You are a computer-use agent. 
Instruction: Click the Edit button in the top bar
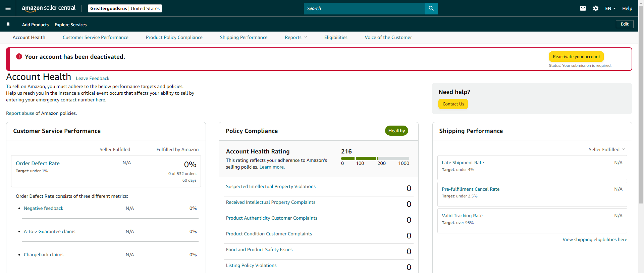coord(625,24)
